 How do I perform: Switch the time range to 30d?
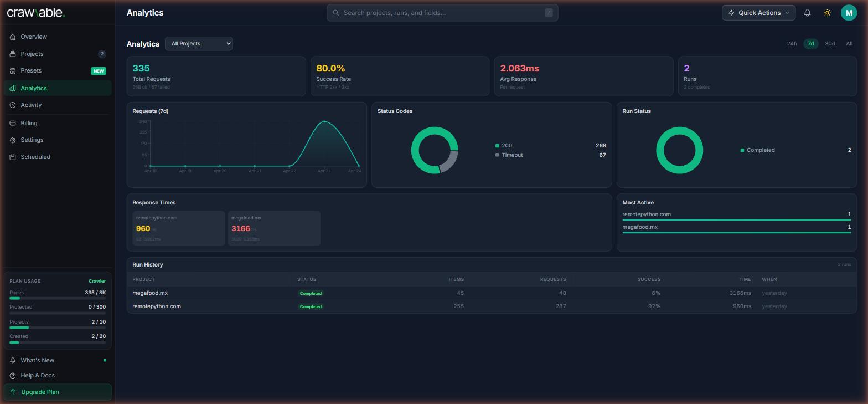tap(829, 44)
